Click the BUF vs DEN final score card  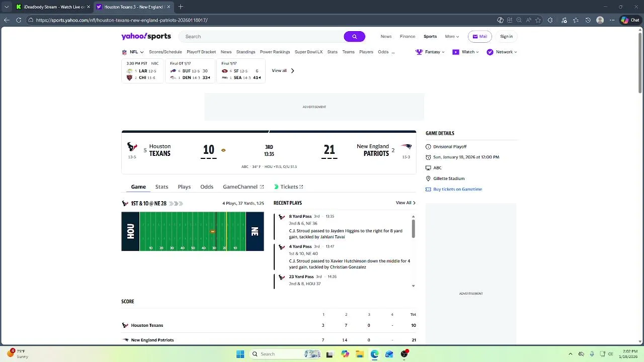(x=190, y=71)
